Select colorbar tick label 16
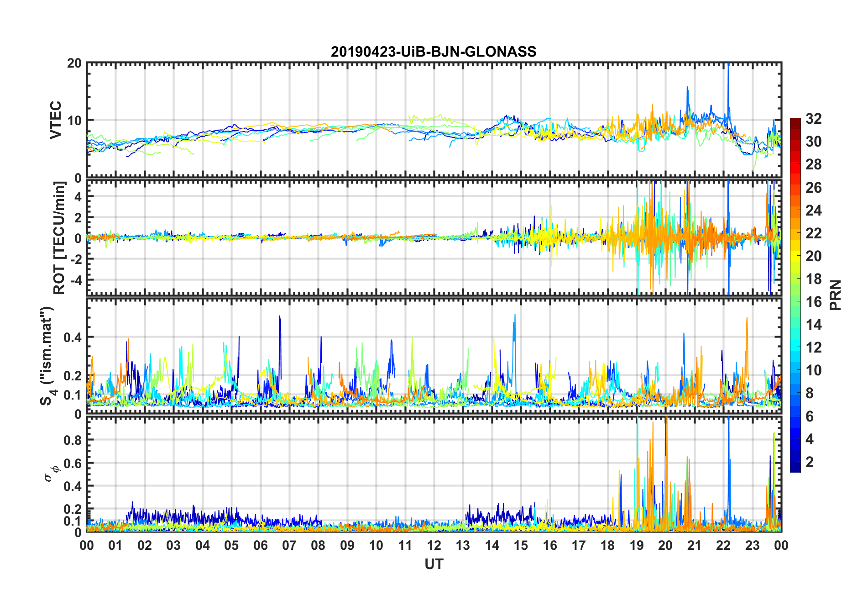868x590 pixels. [814, 301]
